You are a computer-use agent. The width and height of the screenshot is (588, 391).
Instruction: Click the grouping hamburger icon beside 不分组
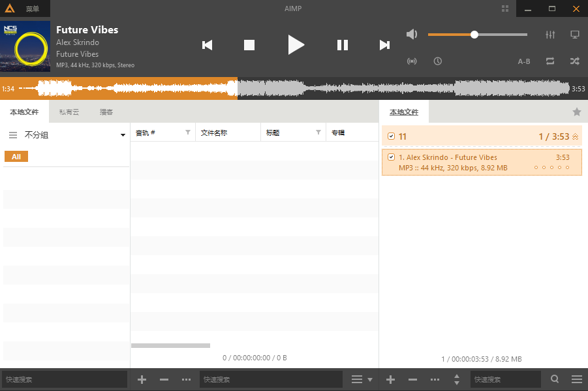(13, 135)
